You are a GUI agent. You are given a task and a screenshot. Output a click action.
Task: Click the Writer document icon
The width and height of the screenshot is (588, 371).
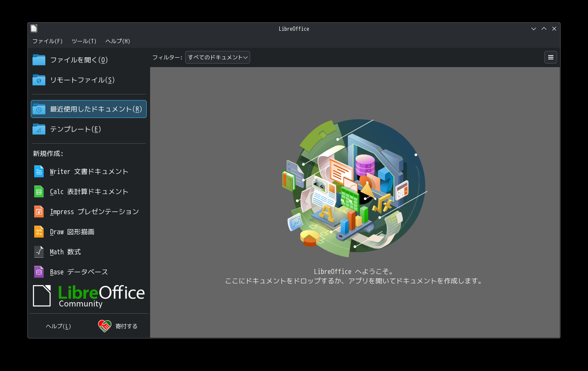point(39,171)
